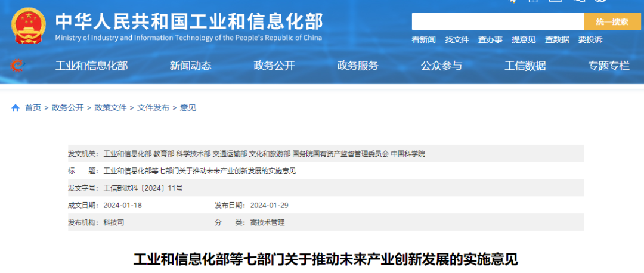
Task: Click the site title 中华人民共和国工业和信息化部
Action: 190,21
